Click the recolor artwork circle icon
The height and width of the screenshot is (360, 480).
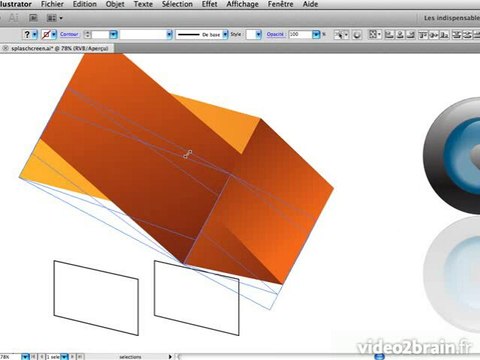357,35
